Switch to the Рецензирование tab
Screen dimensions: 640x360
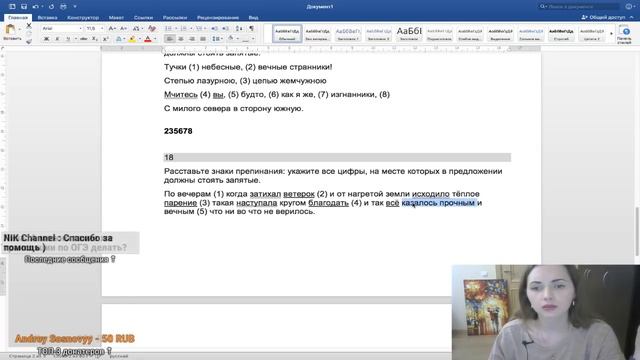(218, 18)
